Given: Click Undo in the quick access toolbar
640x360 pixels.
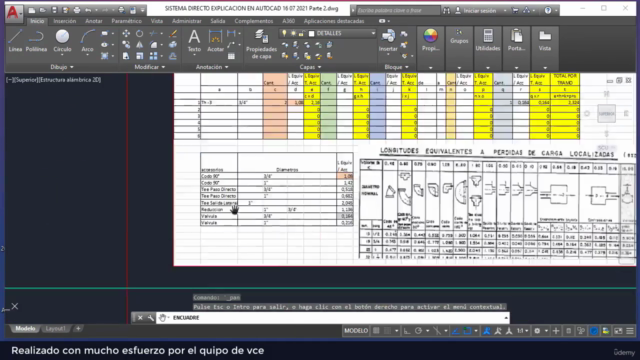Looking at the screenshot, I should [88, 10].
